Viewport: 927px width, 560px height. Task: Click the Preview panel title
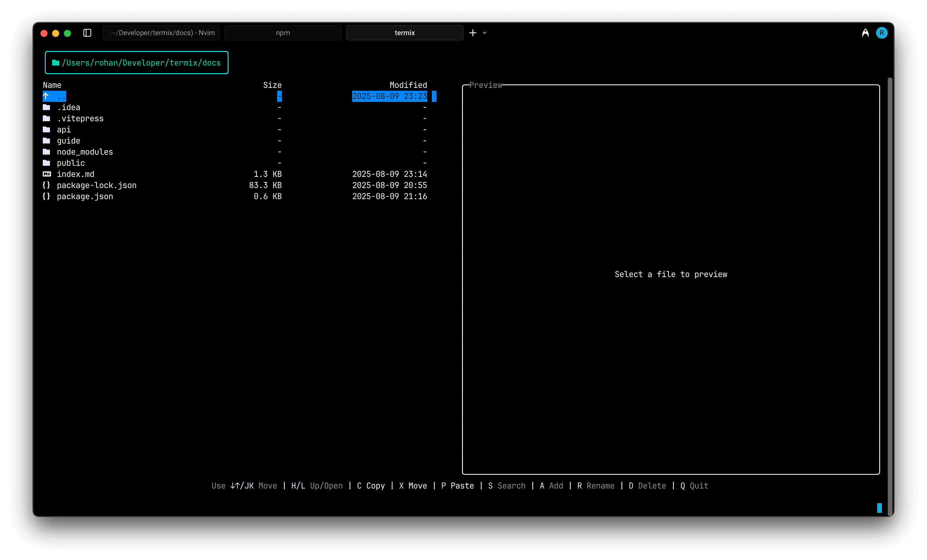(486, 85)
